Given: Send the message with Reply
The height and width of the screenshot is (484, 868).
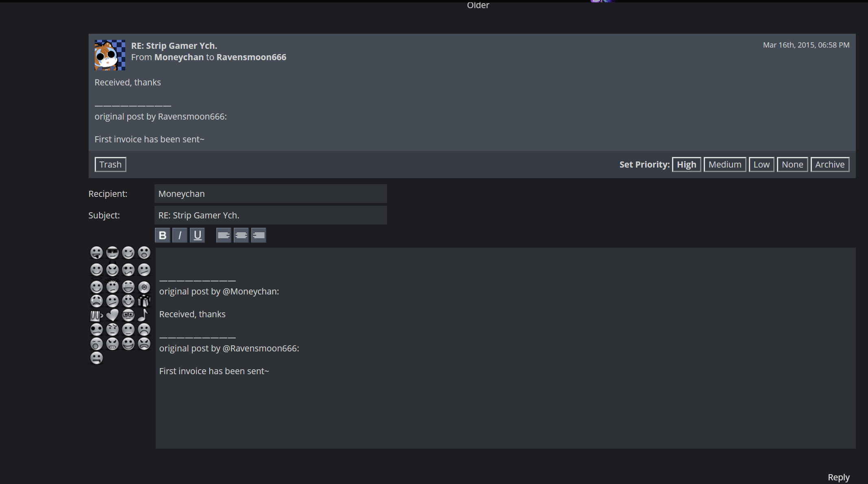Looking at the screenshot, I should [x=838, y=477].
